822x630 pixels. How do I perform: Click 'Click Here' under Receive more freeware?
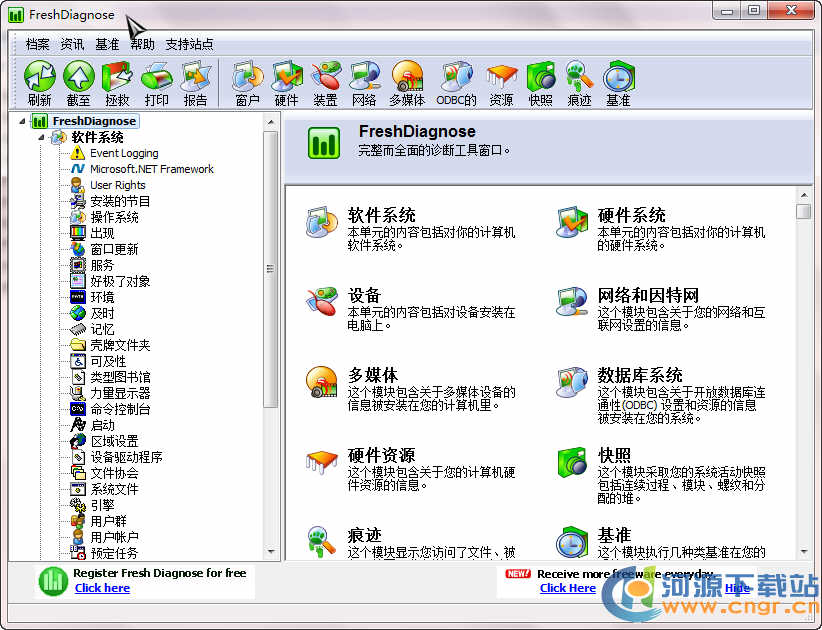[567, 588]
